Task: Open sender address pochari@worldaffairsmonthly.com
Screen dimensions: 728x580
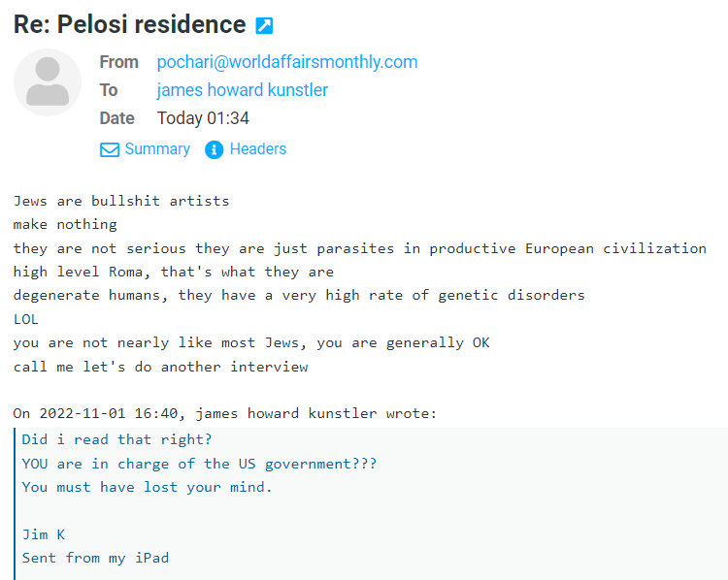Action: 287,62
